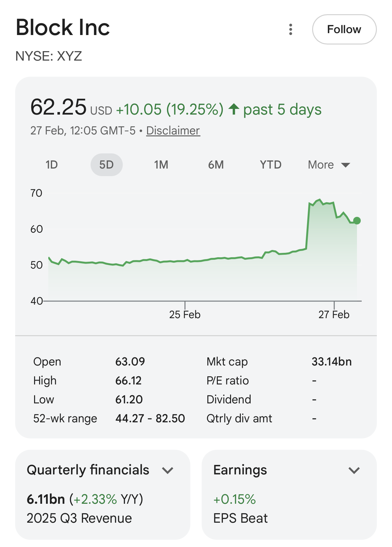Click the current price dot on chart

coord(357,221)
